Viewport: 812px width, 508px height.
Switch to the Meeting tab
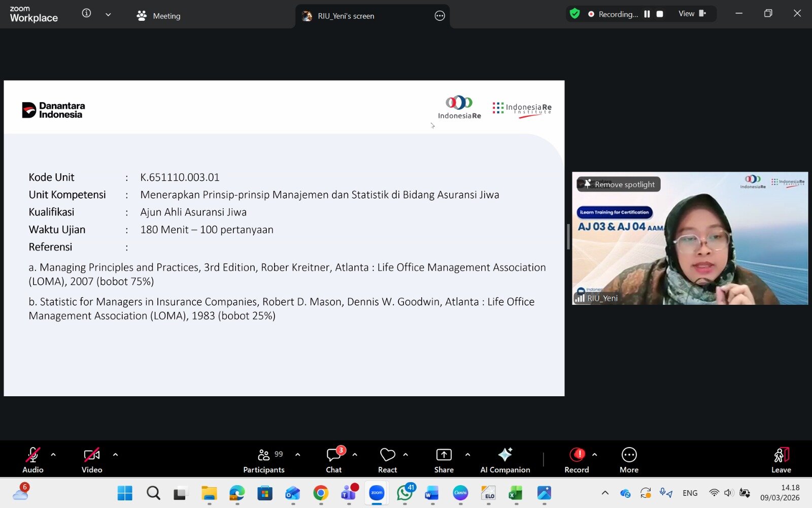158,16
